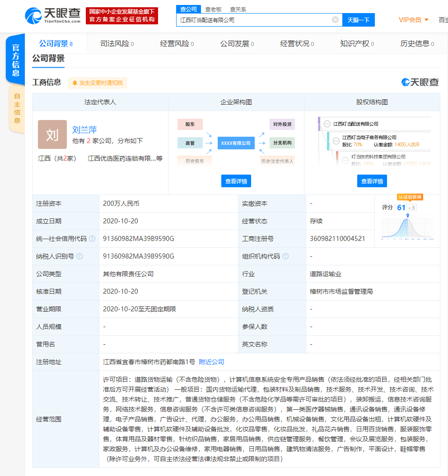The image size is (448, 476).
Task: Collapse 江西叮当电子商务有限公司 node
Action: (x=336, y=141)
